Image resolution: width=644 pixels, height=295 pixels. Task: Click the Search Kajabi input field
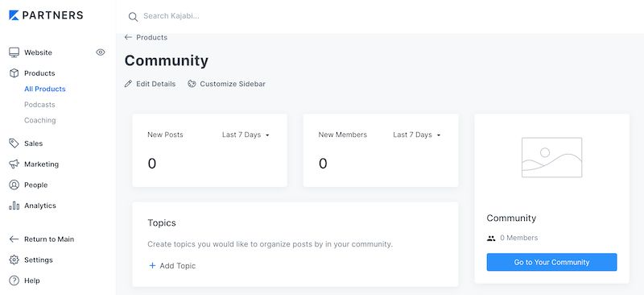pos(171,16)
